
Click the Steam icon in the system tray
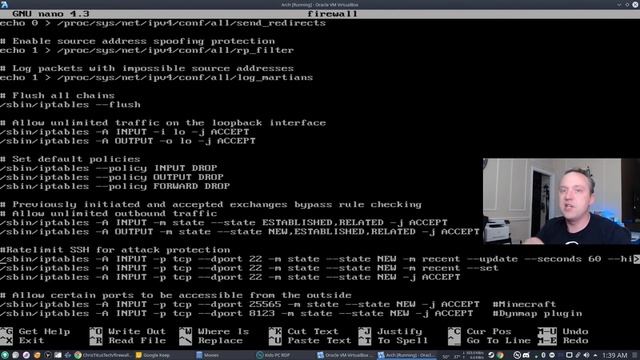[491, 355]
